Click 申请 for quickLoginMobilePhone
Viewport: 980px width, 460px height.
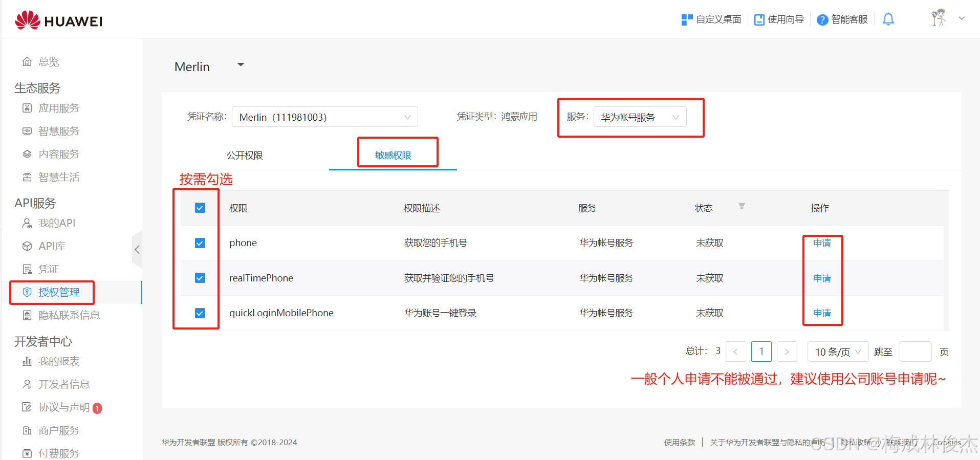tap(822, 313)
